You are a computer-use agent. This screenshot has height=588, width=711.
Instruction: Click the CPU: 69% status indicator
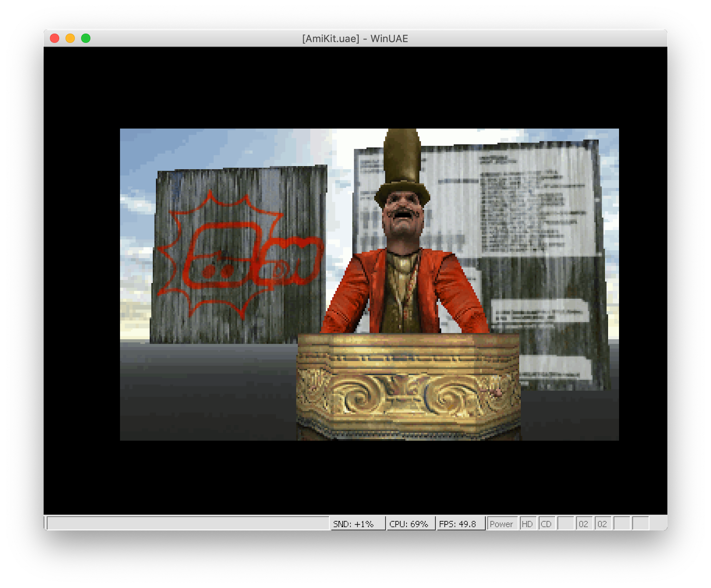click(410, 524)
